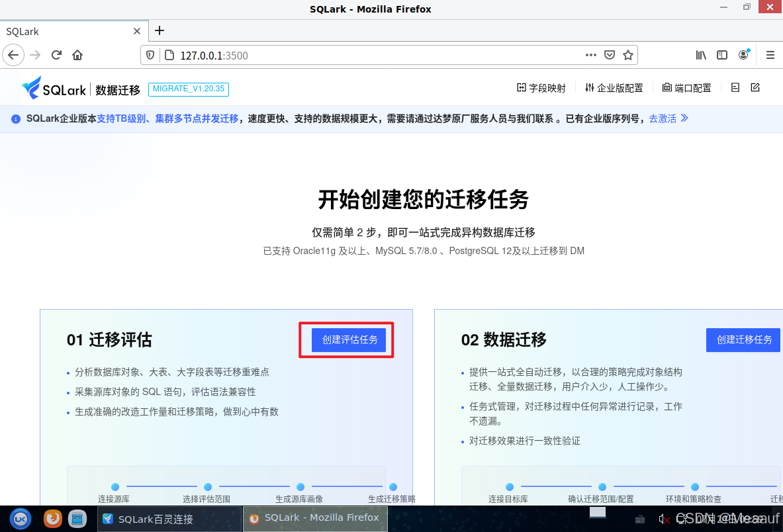Switch to SQLark百灵连接 taskbar window
783x532 pixels.
tap(169, 519)
